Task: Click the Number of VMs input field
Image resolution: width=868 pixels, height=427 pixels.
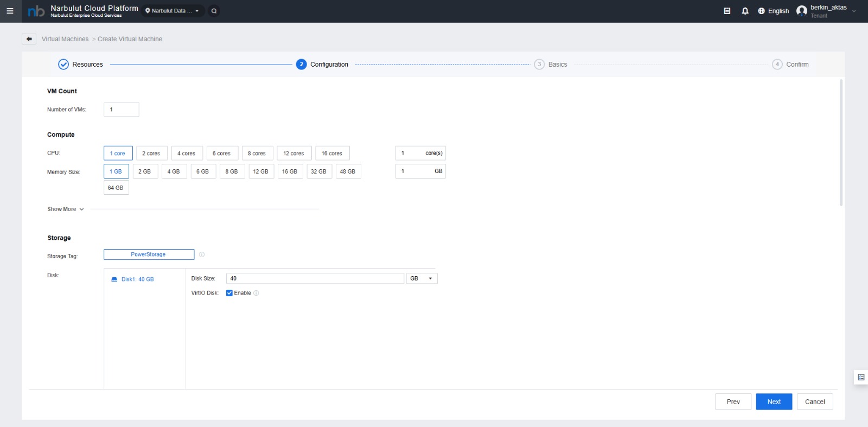Action: coord(121,110)
